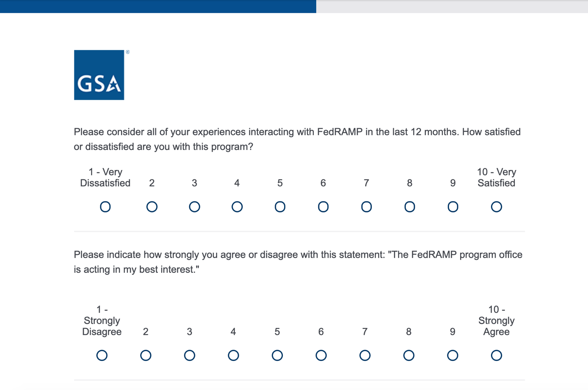Select satisfaction rating 7 radio button
The width and height of the screenshot is (588, 390).
[366, 207]
